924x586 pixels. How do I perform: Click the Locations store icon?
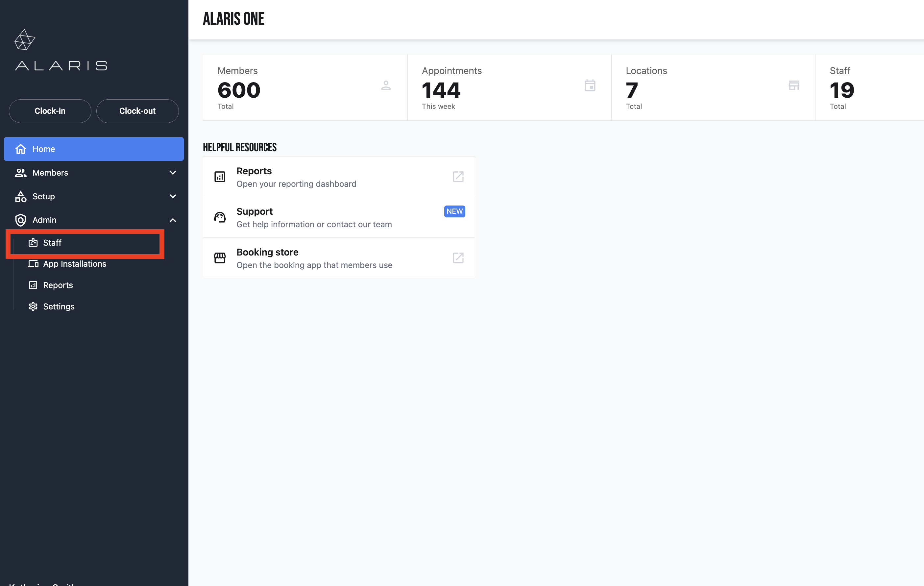pos(793,85)
